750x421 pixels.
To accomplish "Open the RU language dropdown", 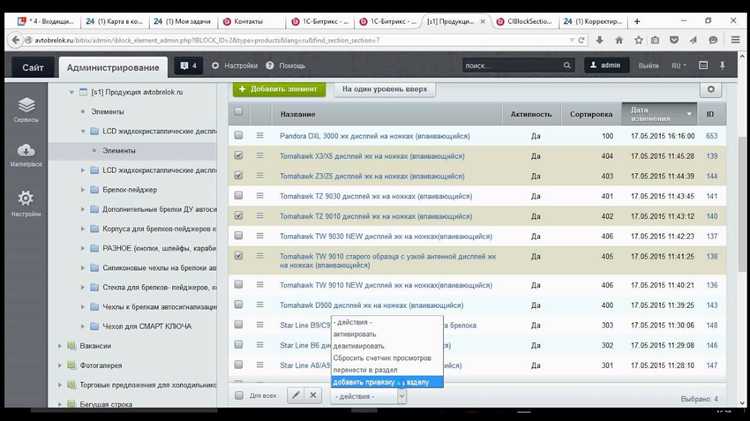I will (678, 66).
